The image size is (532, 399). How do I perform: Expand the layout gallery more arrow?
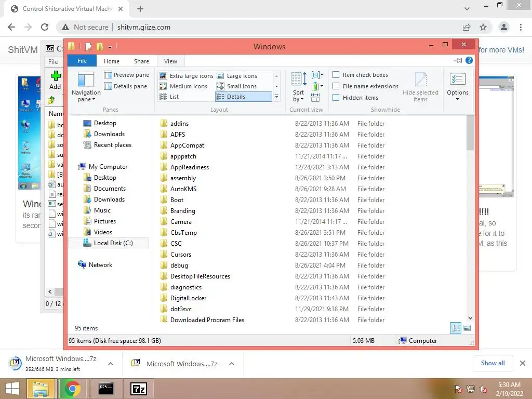pyautogui.click(x=276, y=97)
